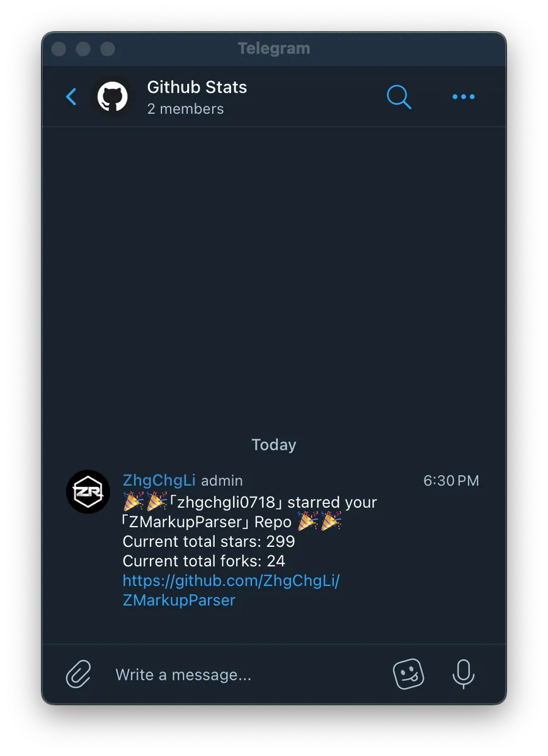Go back using the left chevron arrow
Screen dimensions: 548x756
(x=71, y=97)
